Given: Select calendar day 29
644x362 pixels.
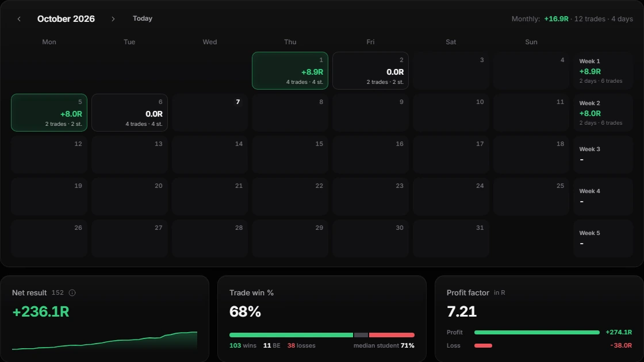Looking at the screenshot, I should coord(290,238).
